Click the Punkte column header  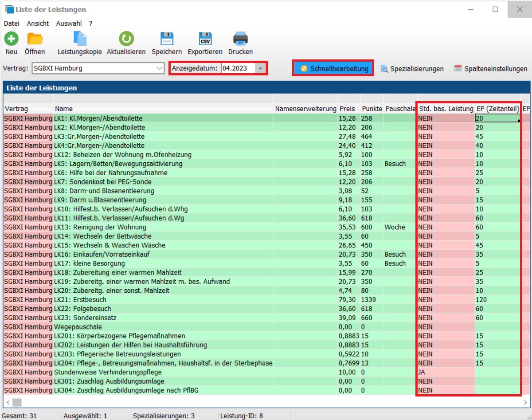[372, 108]
